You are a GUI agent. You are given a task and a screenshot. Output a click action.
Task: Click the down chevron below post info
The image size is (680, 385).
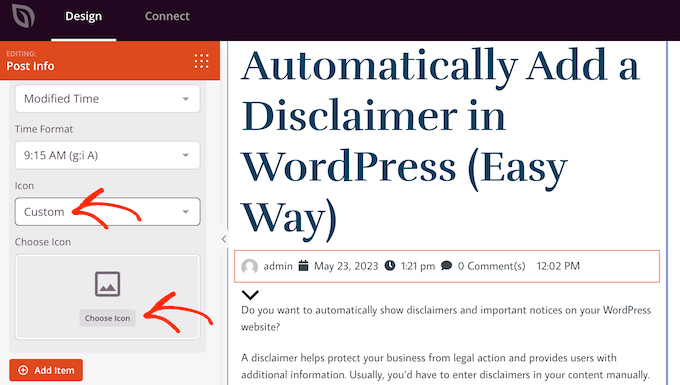pyautogui.click(x=250, y=295)
